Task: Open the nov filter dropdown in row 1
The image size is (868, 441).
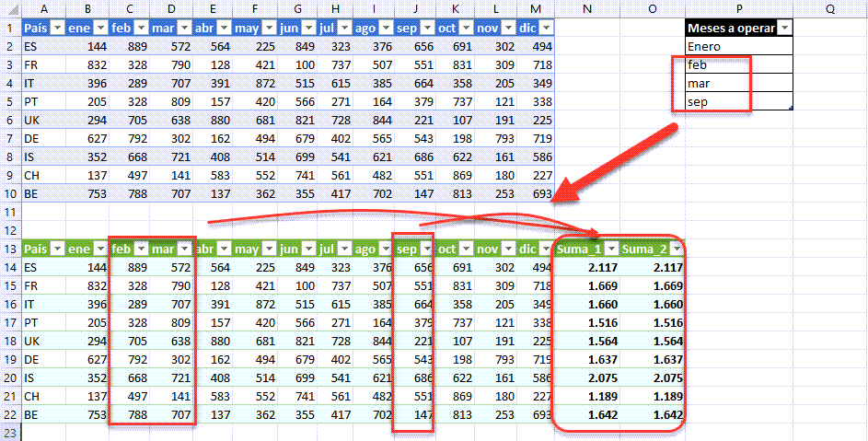Action: point(508,28)
